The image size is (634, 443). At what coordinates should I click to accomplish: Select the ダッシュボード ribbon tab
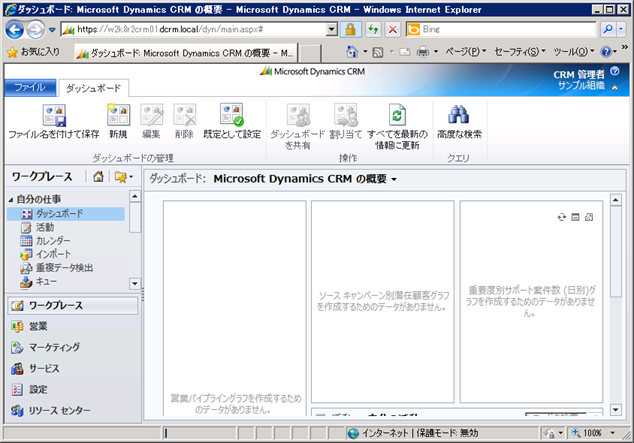[93, 88]
